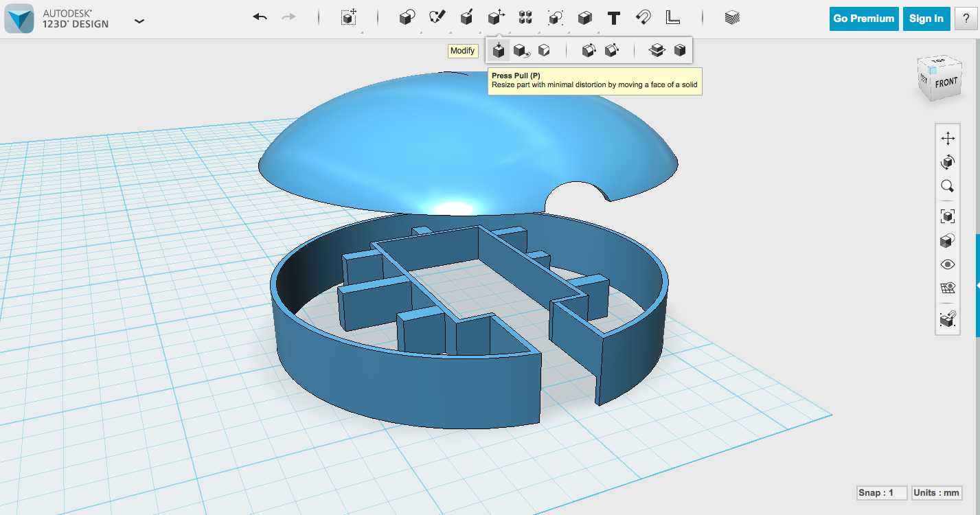Viewport: 980px width, 515px height.
Task: Click the Front face of the ViewCube
Action: point(946,83)
